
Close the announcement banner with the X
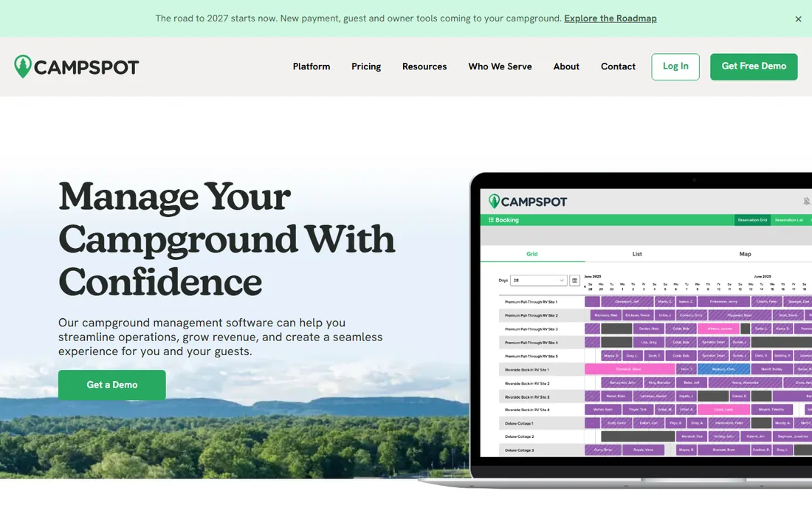pyautogui.click(x=798, y=18)
